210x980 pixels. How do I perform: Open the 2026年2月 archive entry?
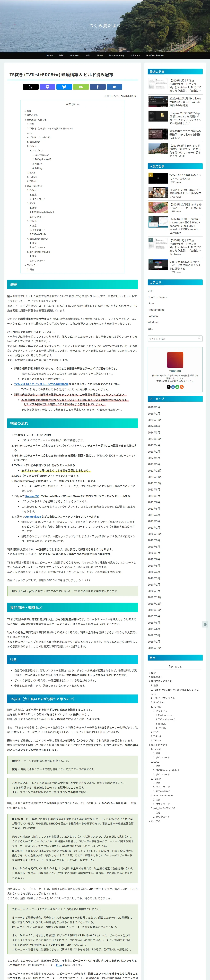pos(154,407)
